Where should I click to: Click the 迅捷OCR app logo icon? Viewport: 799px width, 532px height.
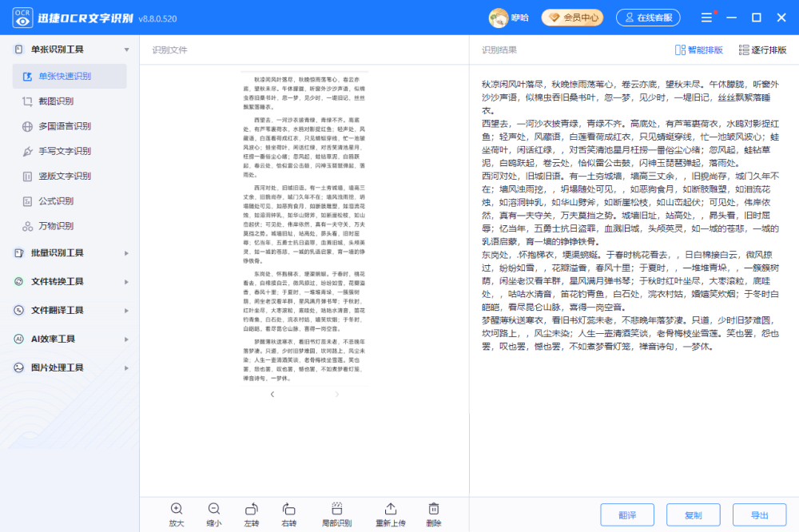(22, 18)
